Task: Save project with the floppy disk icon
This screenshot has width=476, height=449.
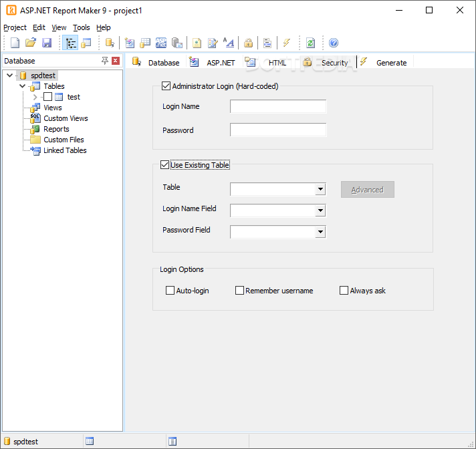Action: [x=47, y=43]
